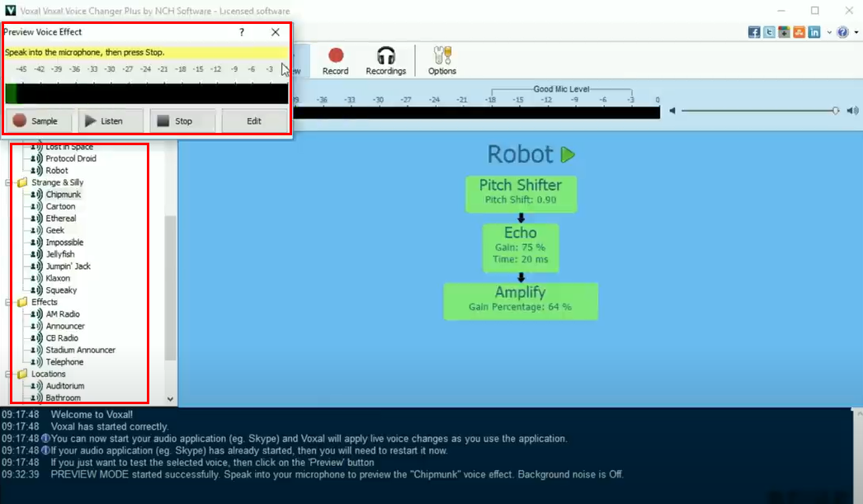Select the Squeaky voice

tap(61, 290)
